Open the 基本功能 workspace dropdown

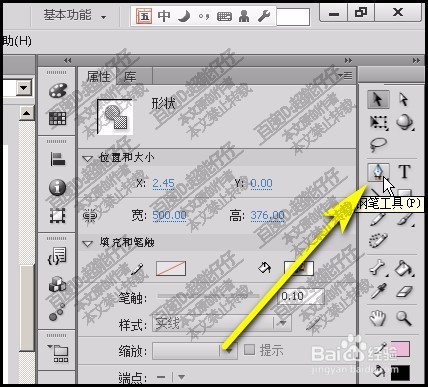pos(74,15)
